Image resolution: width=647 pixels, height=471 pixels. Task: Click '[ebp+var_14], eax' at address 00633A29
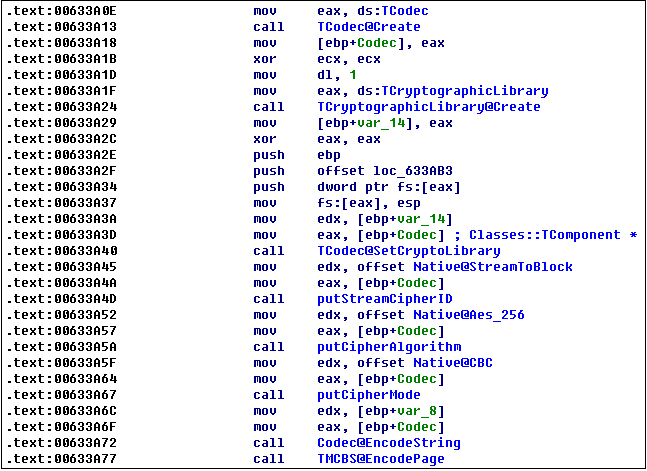385,123
